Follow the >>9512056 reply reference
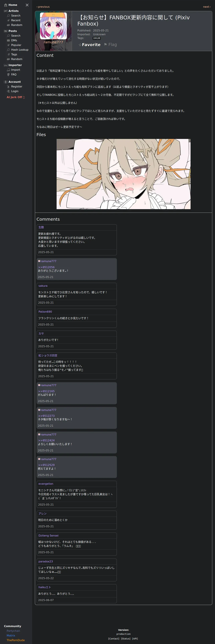This screenshot has width=215, height=644. pyautogui.click(x=46, y=267)
